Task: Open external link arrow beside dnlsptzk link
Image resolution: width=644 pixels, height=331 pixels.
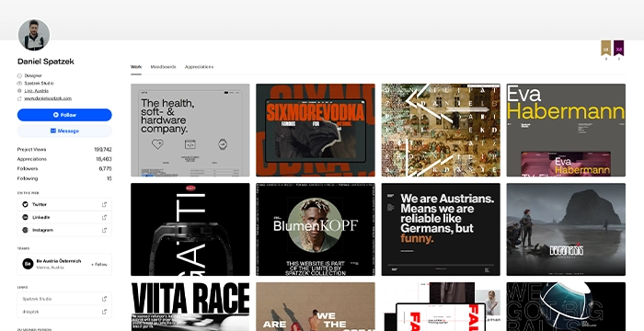Action: 104,312
